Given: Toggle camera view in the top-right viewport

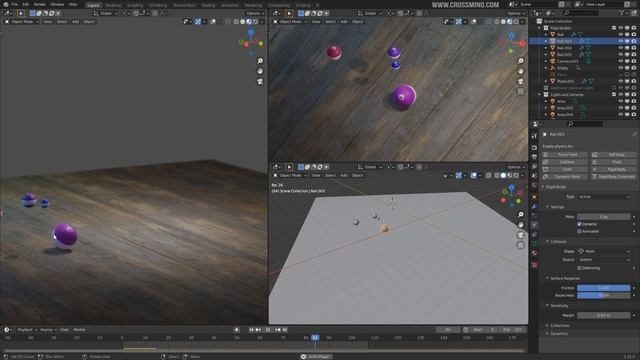Looking at the screenshot, I should click(x=521, y=81).
